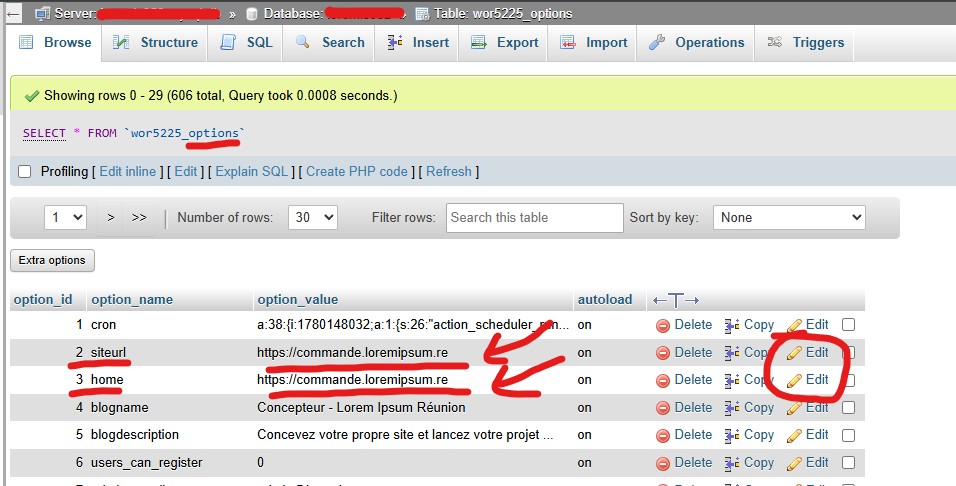956x486 pixels.
Task: Select the users_can_register row checkbox
Action: pyautogui.click(x=848, y=463)
